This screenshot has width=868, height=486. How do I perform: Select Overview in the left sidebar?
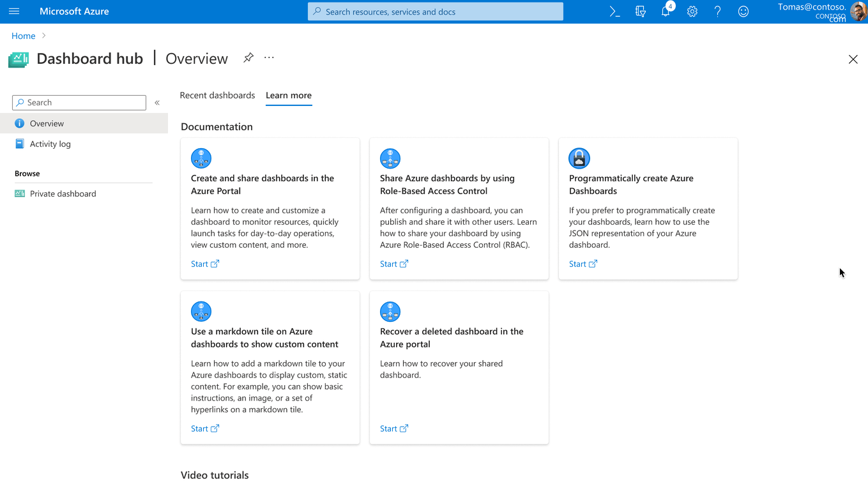(x=47, y=123)
